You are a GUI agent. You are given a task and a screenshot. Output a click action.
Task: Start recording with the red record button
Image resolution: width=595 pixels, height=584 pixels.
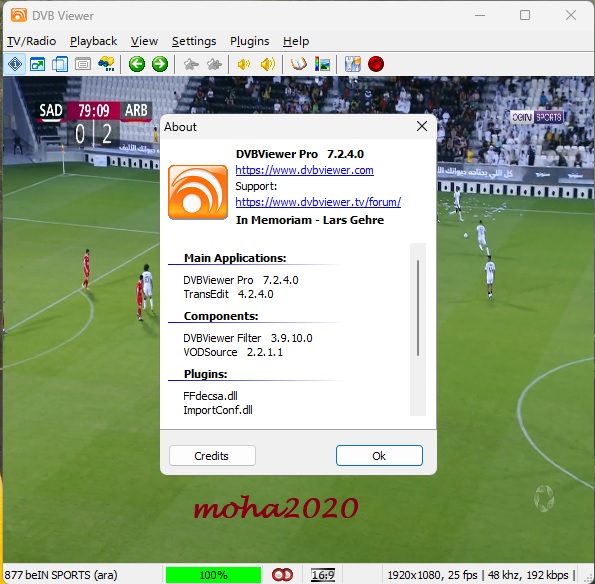pyautogui.click(x=376, y=64)
